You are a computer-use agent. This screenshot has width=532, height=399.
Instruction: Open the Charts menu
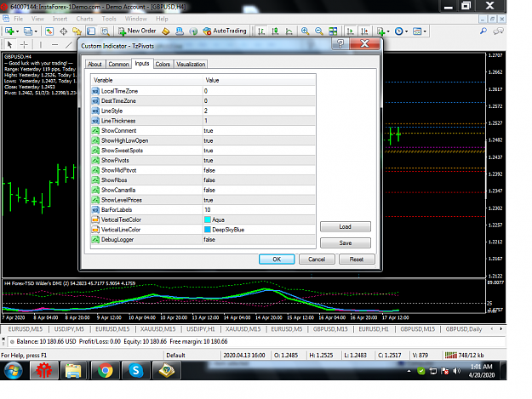click(x=84, y=19)
